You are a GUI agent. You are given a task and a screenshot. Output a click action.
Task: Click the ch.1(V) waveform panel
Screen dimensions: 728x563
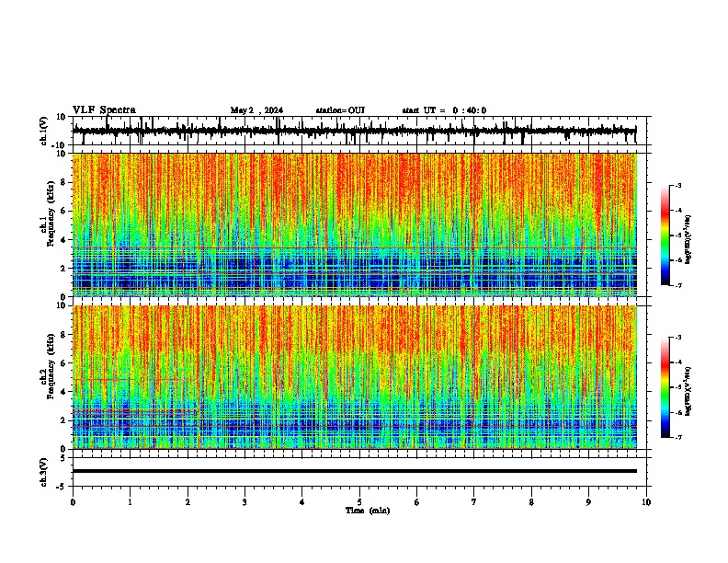click(359, 131)
